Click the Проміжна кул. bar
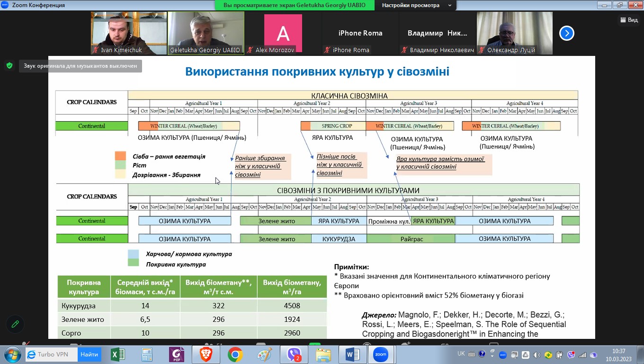644x364 pixels. (389, 221)
